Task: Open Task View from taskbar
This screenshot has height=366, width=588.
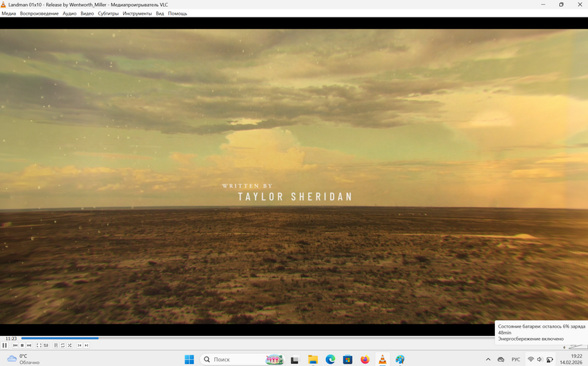Action: click(x=295, y=359)
